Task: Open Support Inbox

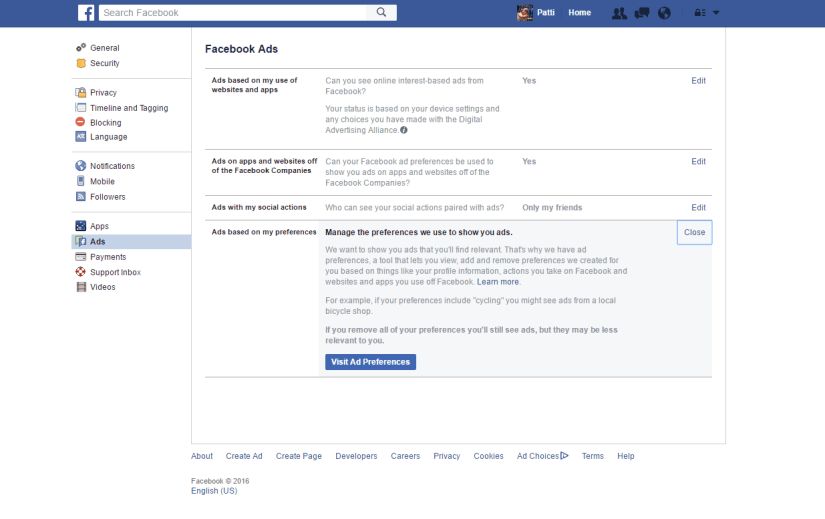Action: point(115,272)
